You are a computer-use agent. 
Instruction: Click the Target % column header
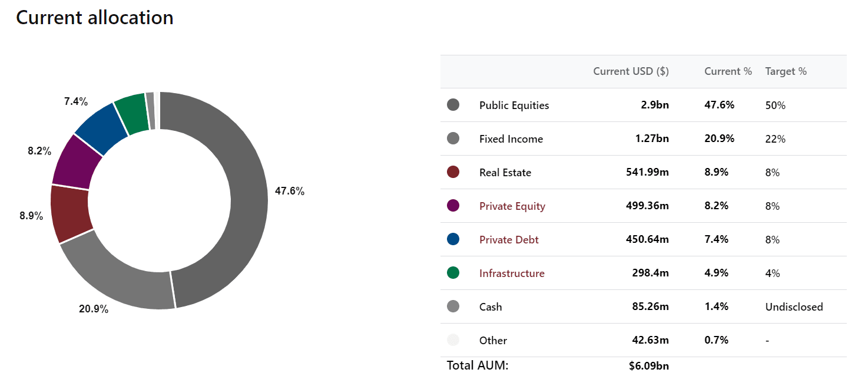pyautogui.click(x=786, y=71)
